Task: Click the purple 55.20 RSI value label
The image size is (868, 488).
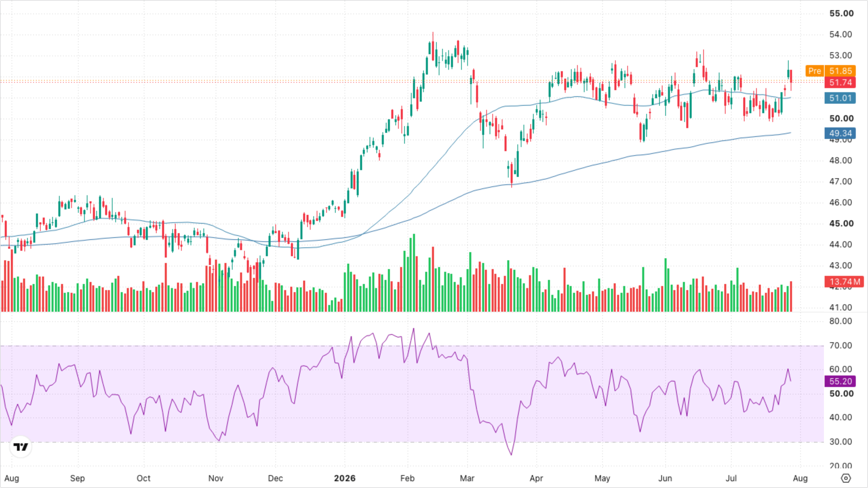Action: pyautogui.click(x=840, y=381)
